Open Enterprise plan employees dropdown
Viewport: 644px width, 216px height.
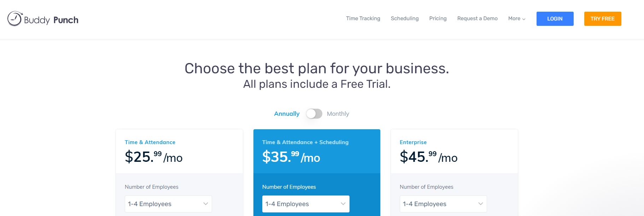tap(443, 204)
